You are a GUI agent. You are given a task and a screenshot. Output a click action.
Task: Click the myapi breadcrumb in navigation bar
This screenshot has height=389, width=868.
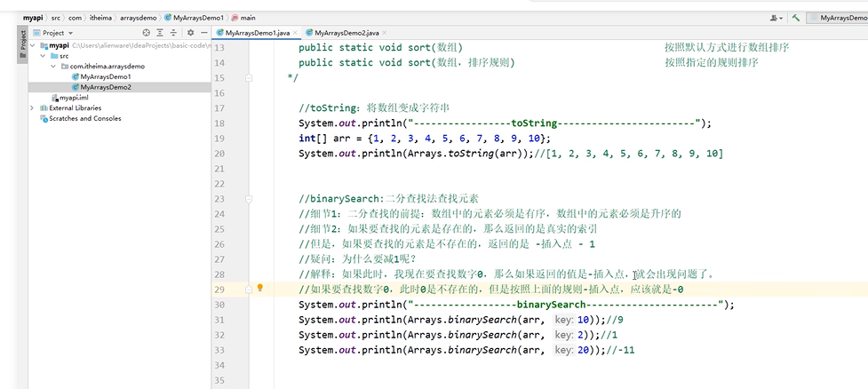click(33, 18)
